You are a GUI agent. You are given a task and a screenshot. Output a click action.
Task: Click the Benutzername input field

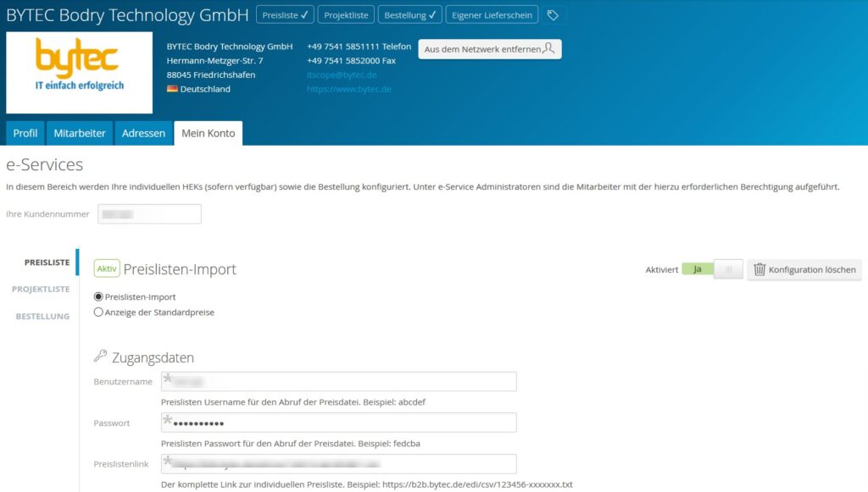point(339,381)
